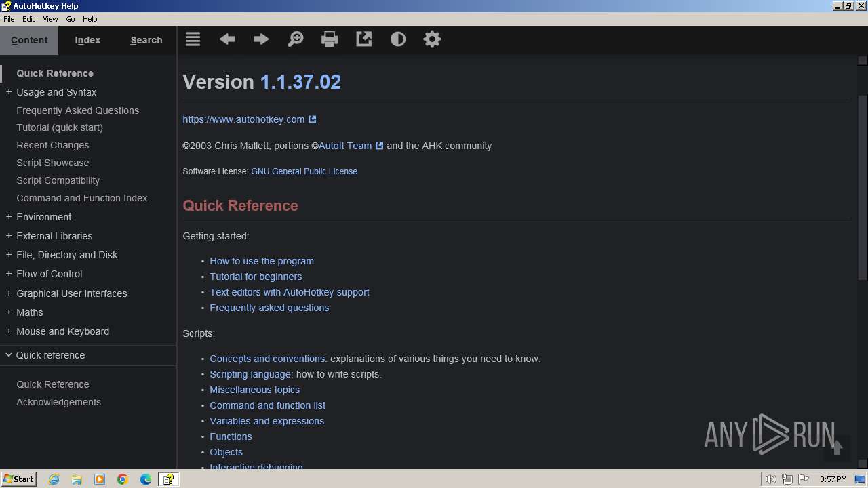Click the content pane vertical scrollbar thumb
Viewport: 868px width, 488px height.
click(862, 187)
